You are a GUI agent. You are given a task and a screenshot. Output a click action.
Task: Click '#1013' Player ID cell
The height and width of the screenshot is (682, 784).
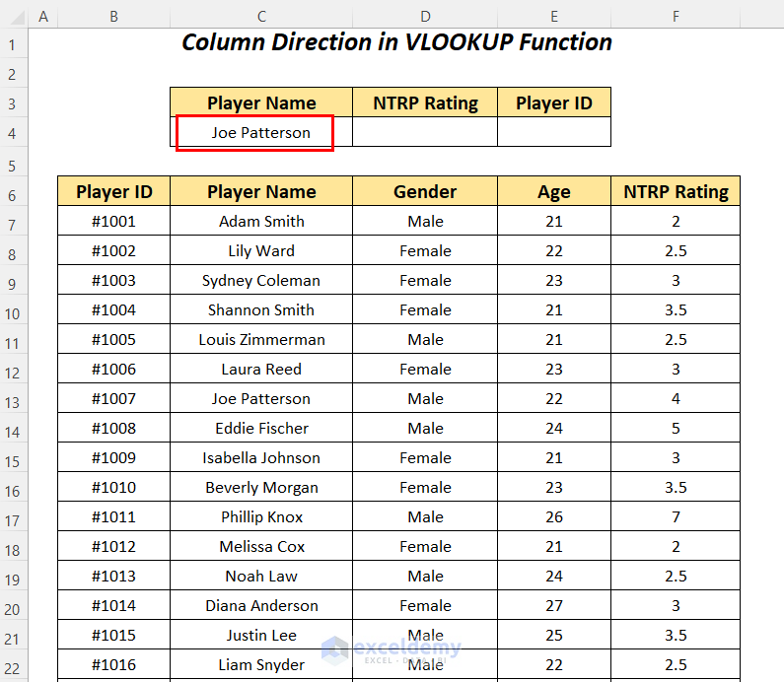tap(114, 576)
